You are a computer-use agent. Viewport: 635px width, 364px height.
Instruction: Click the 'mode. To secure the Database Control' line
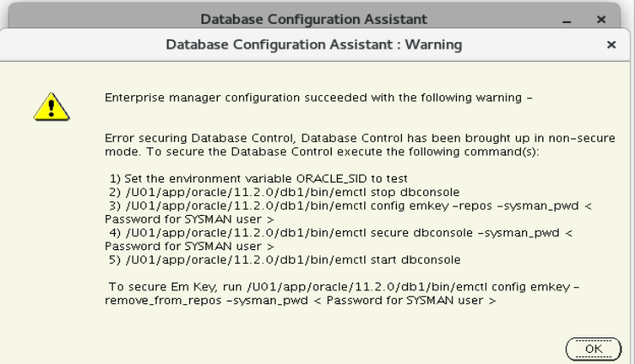pyautogui.click(x=322, y=152)
